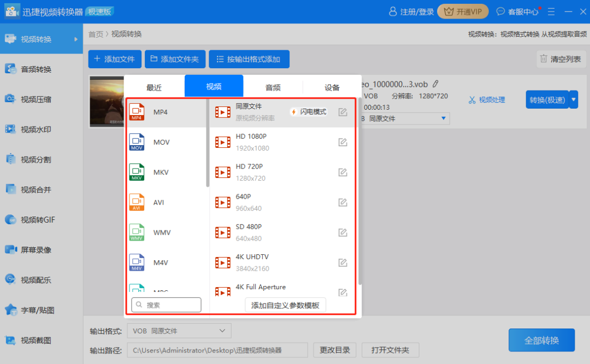Screen dimensions: 590x364
Task: Select the 4K UHDTV preset
Action: (x=282, y=262)
